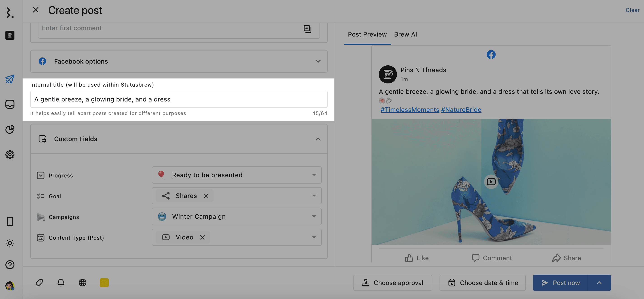
Task: Click the yellow color swatch
Action: pyautogui.click(x=104, y=283)
